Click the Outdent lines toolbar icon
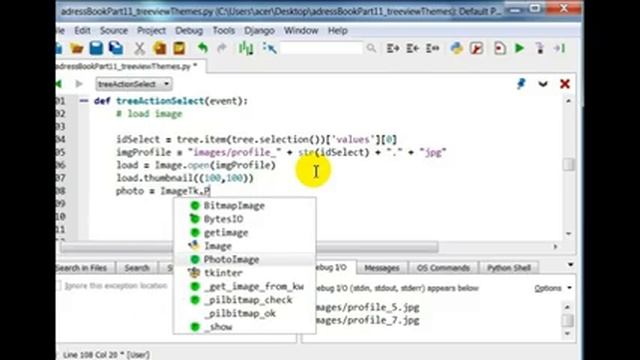640x360 pixels. pyautogui.click(x=413, y=49)
